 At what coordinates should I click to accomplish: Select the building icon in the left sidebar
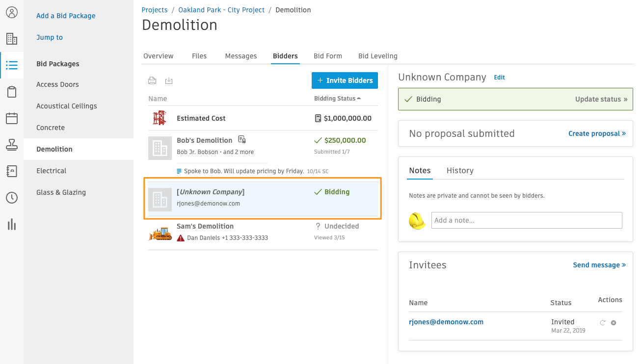11,38
